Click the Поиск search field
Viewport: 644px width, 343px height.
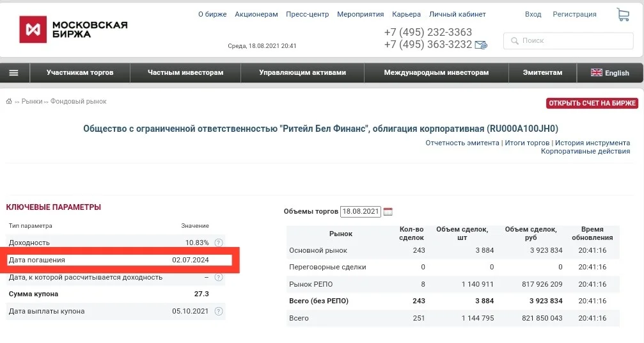click(x=568, y=41)
